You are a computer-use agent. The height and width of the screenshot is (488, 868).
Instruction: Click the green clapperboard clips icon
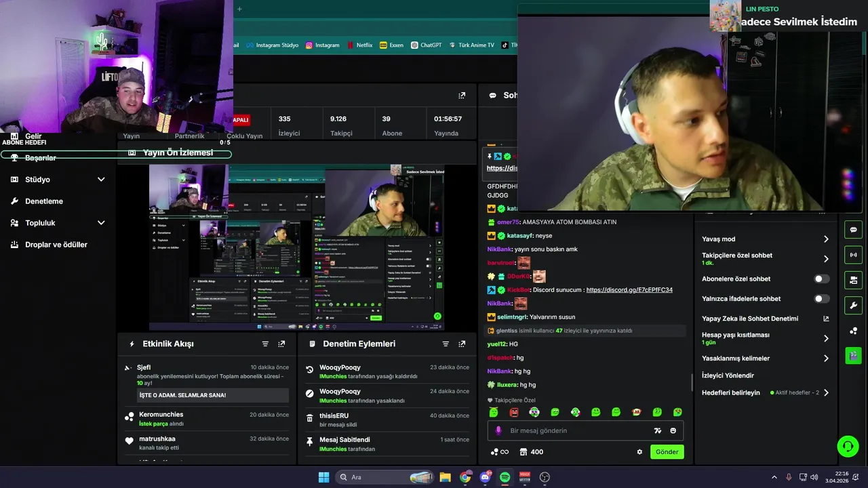click(853, 355)
